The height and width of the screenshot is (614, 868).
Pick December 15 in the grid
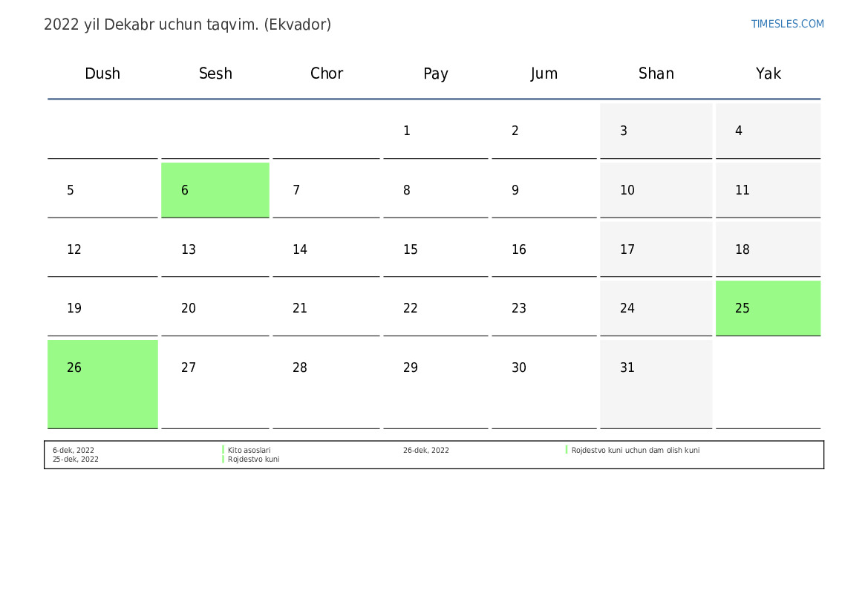[x=435, y=249]
